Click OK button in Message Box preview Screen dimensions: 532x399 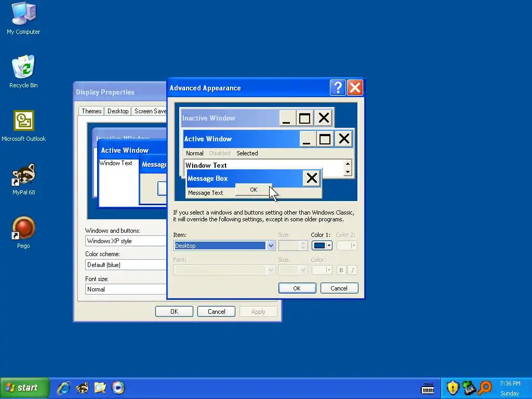tap(254, 190)
